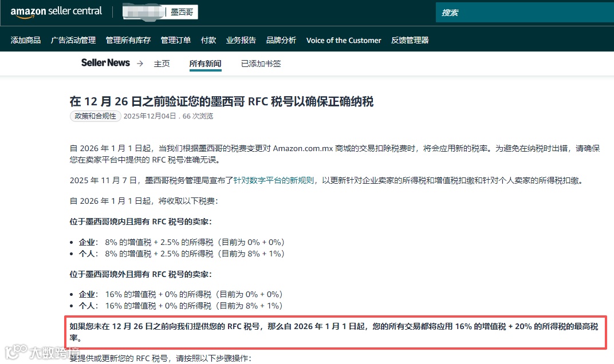Select the 政策和合规性 category tag
The image size is (614, 364).
96,116
